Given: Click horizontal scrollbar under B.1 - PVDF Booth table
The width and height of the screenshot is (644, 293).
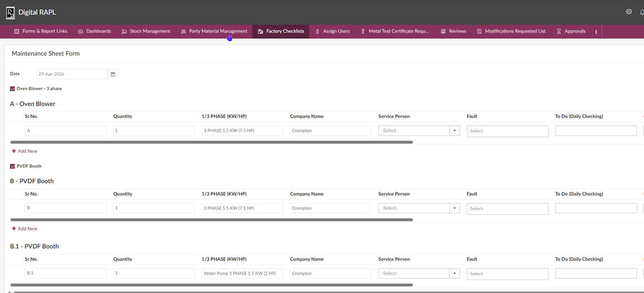Looking at the screenshot, I should pyautogui.click(x=211, y=285).
